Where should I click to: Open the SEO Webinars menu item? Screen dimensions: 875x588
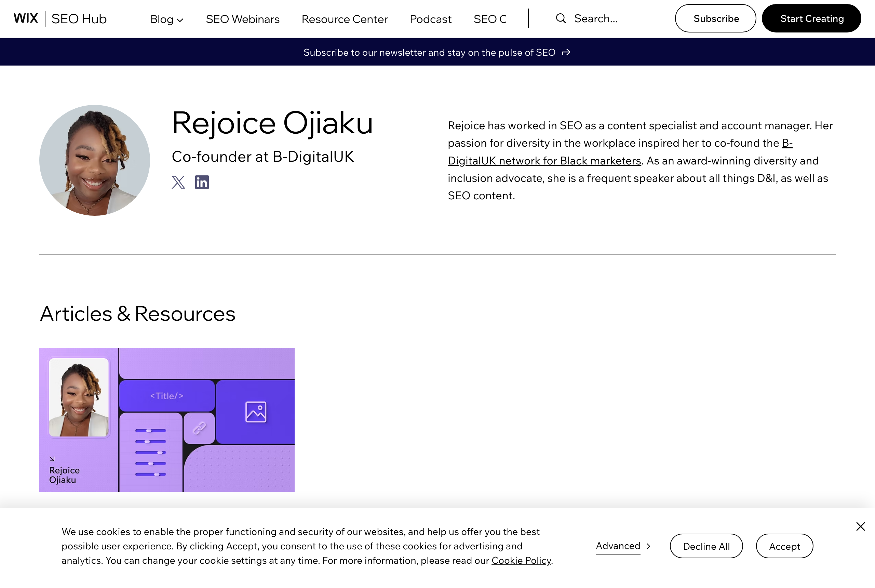click(x=243, y=19)
